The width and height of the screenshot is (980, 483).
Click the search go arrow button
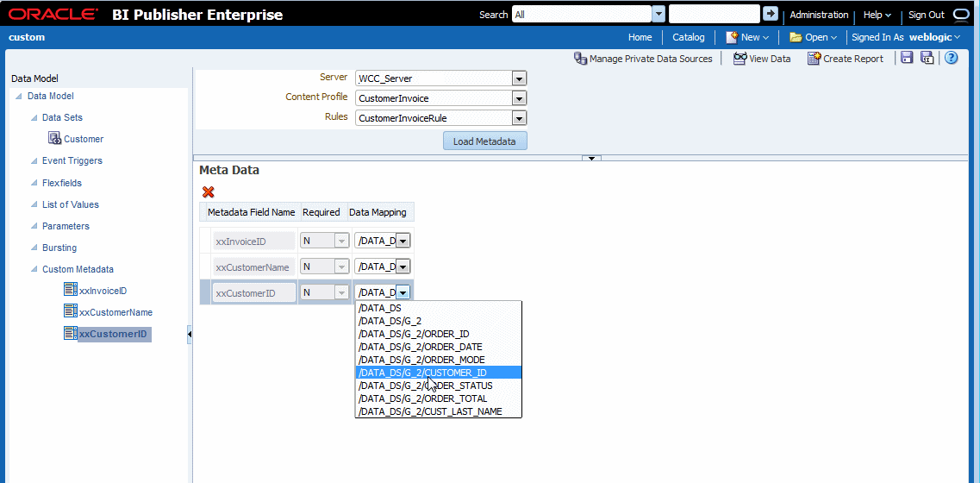point(771,14)
